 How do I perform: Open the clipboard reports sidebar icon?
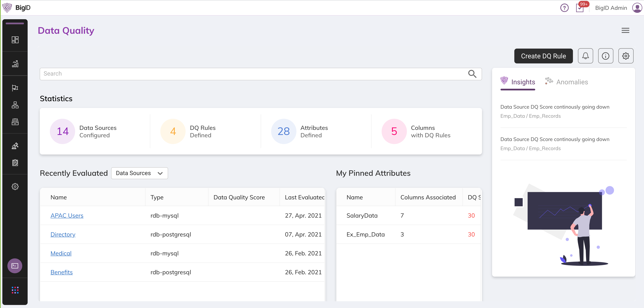click(x=15, y=162)
